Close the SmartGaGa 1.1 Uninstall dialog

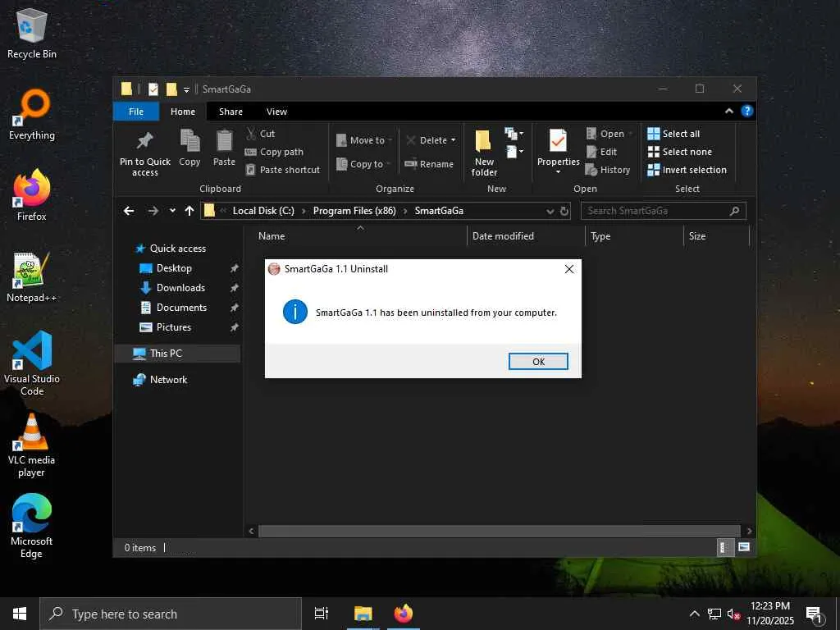(569, 269)
